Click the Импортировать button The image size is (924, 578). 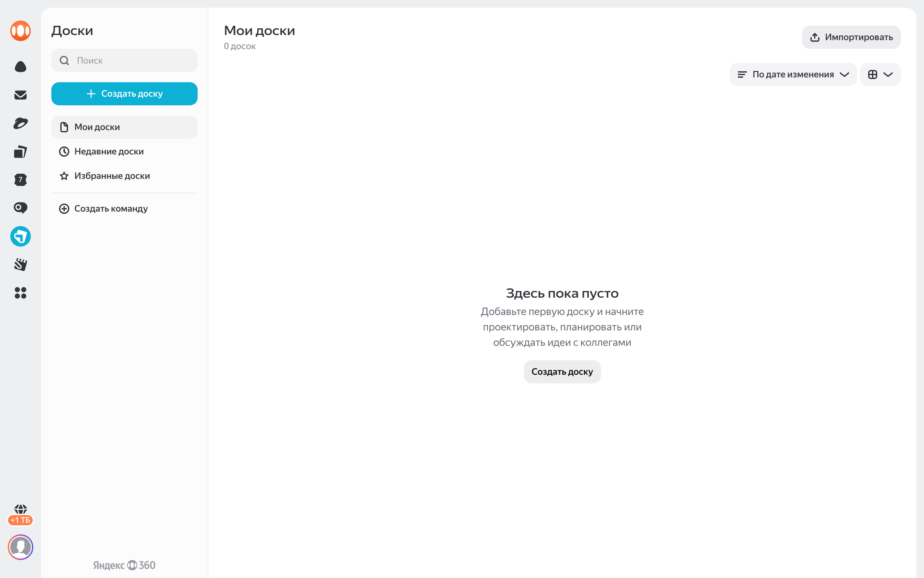click(851, 37)
